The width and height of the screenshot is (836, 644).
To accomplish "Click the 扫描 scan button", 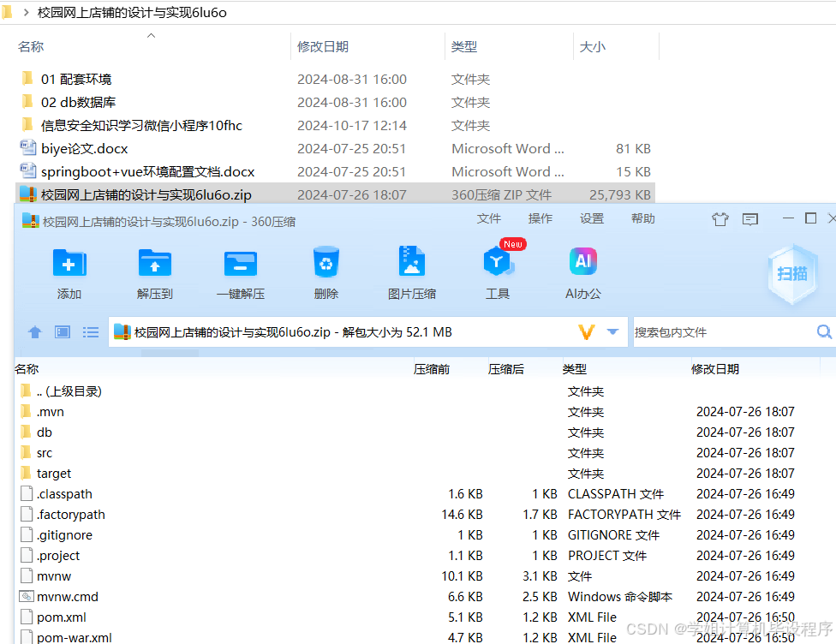I will click(792, 272).
